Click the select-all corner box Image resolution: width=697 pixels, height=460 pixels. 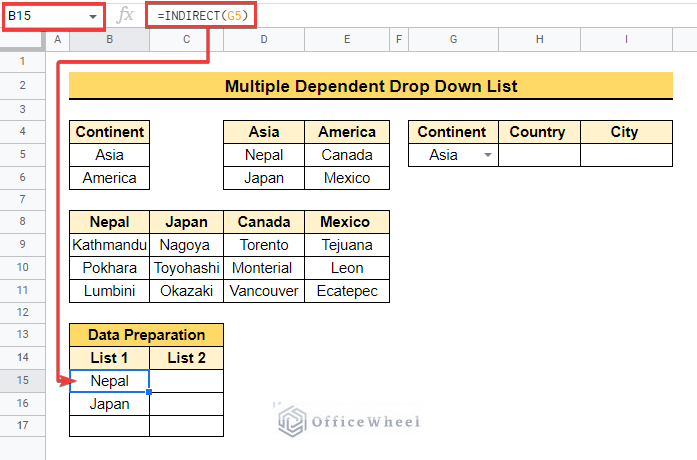pyautogui.click(x=22, y=39)
